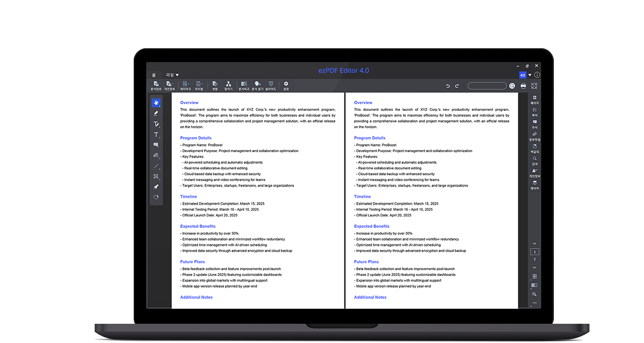Click the 'Overview' heading on left page
Viewport: 644px width, 343px height.
point(189,102)
